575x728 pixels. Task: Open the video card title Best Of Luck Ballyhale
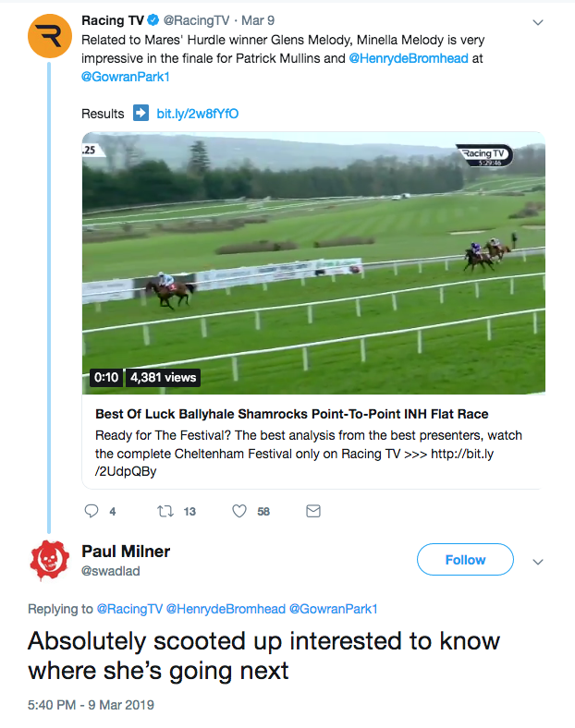point(292,414)
